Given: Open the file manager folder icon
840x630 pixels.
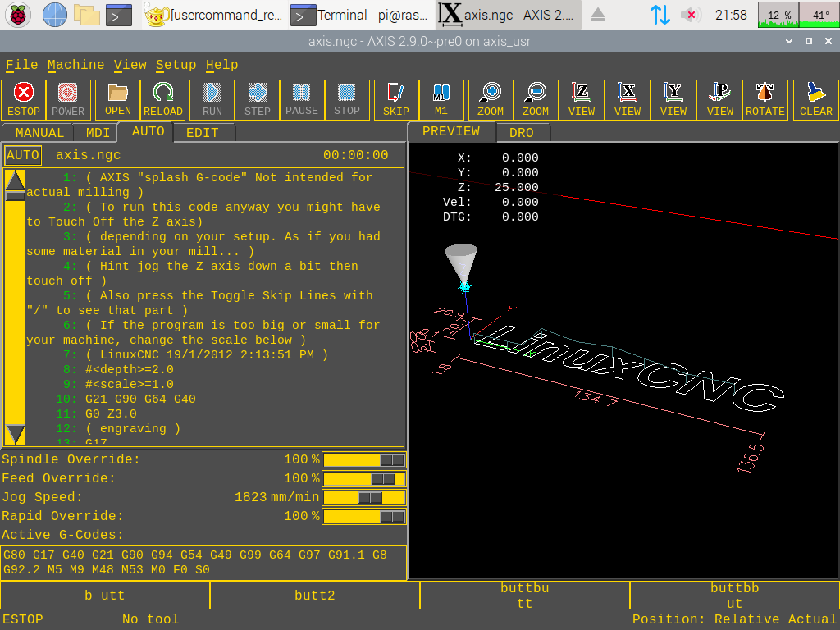Looking at the screenshot, I should coord(86,15).
